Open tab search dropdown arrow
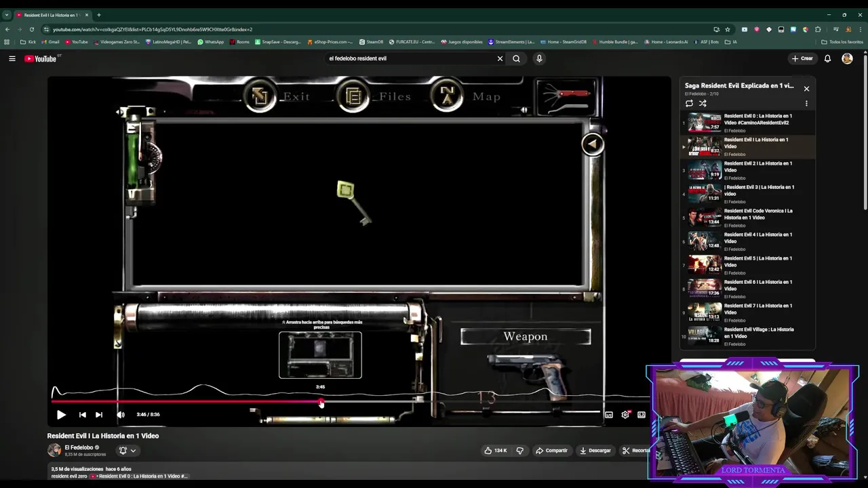The width and height of the screenshot is (868, 488). pyautogui.click(x=7, y=15)
